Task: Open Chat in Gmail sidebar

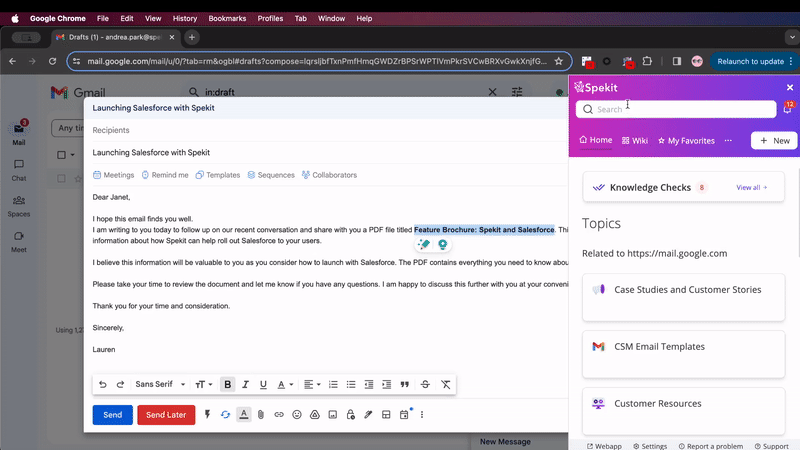Action: pyautogui.click(x=19, y=170)
